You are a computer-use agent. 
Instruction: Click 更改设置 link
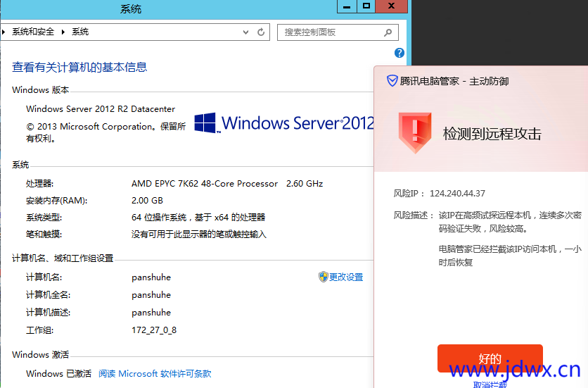point(346,277)
